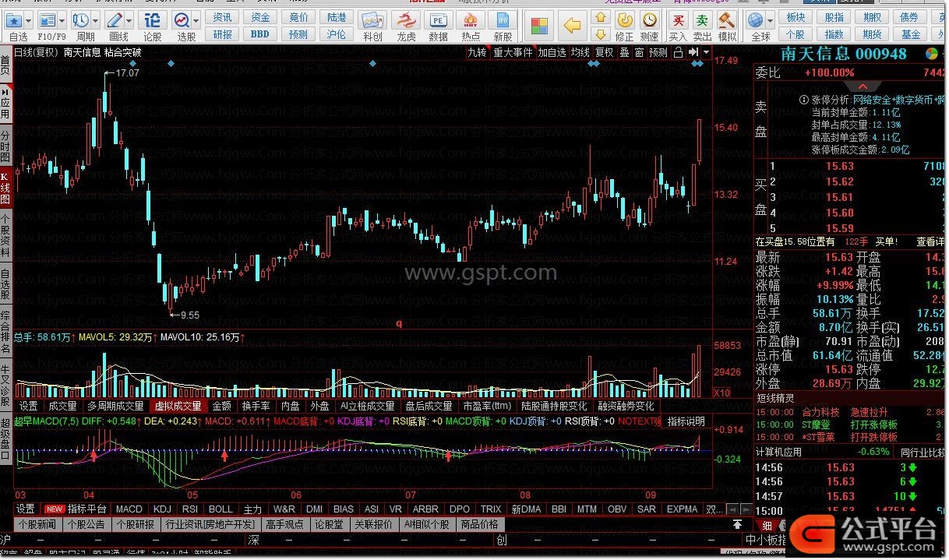Switch to the BOLL indicator tab
This screenshot has width=949, height=560.
220,509
